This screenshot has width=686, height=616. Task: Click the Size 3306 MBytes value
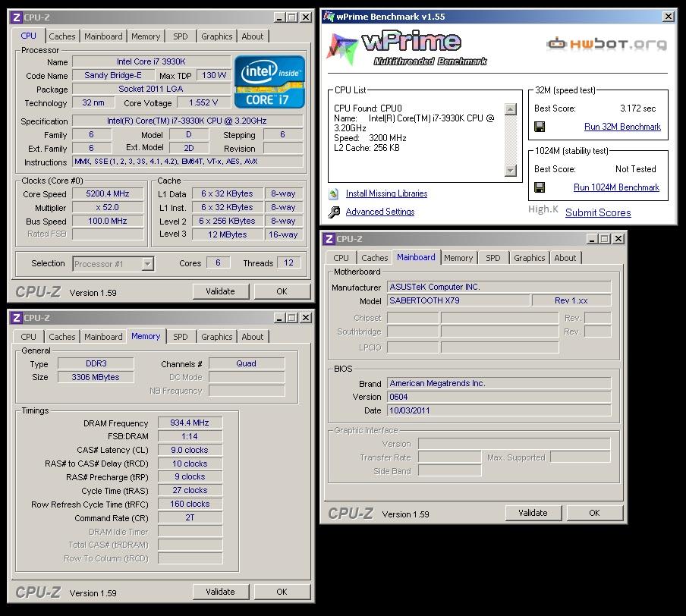[x=96, y=377]
